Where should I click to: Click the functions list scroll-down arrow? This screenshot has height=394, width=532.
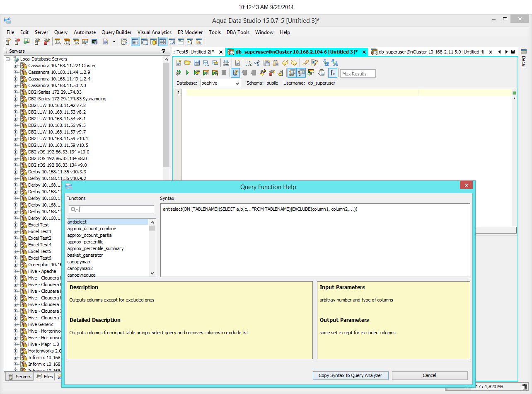[152, 273]
